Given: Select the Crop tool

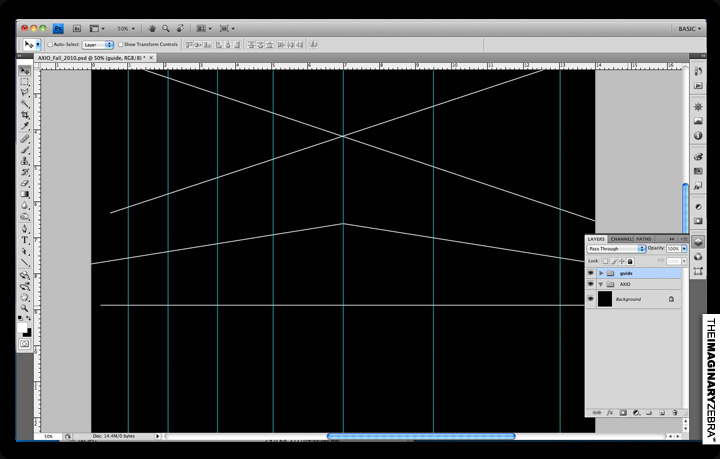Looking at the screenshot, I should (25, 115).
